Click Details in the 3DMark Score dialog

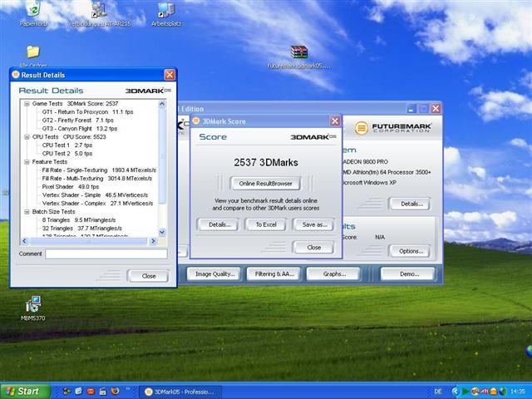tap(218, 224)
